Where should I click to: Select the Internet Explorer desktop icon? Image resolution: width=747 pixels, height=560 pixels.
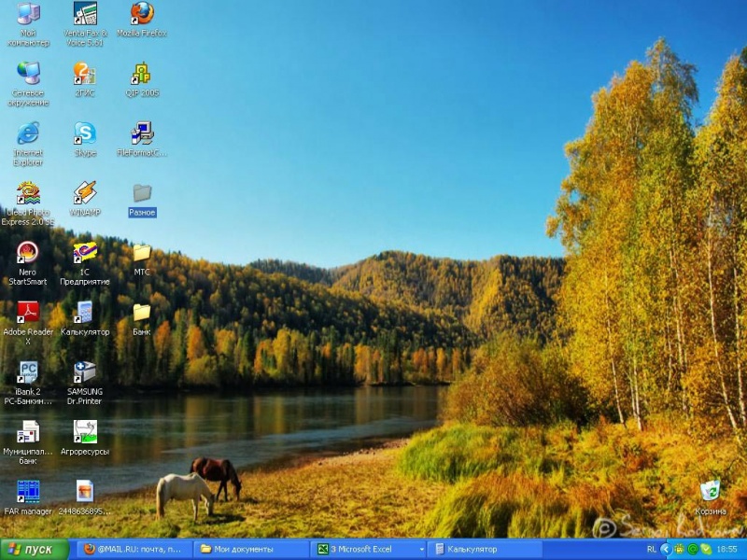tap(28, 133)
